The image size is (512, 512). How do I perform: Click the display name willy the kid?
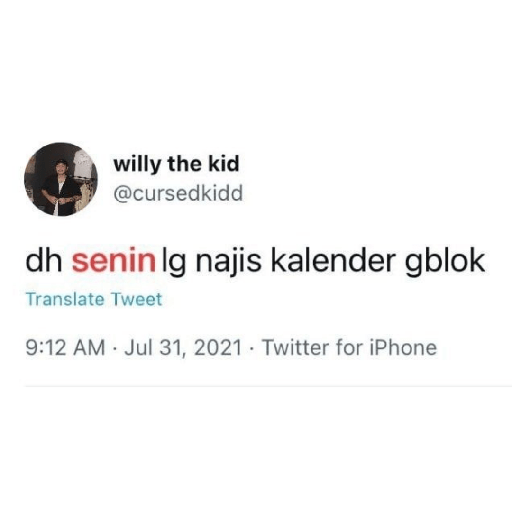[176, 165]
